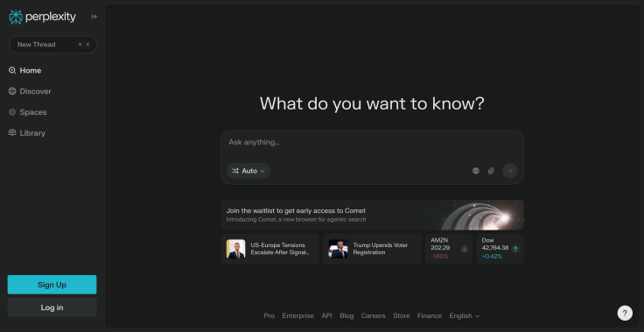Open the Dow index card
This screenshot has width=644, height=332.
(500, 249)
